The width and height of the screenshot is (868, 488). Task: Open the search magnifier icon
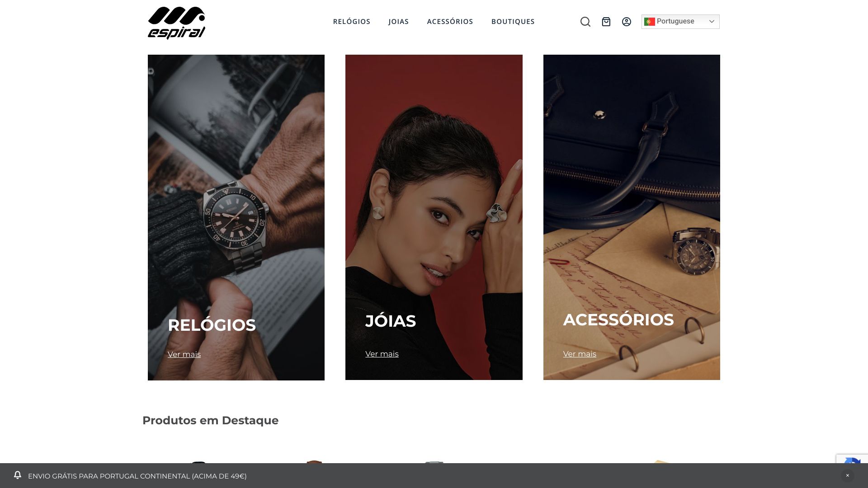click(x=585, y=22)
